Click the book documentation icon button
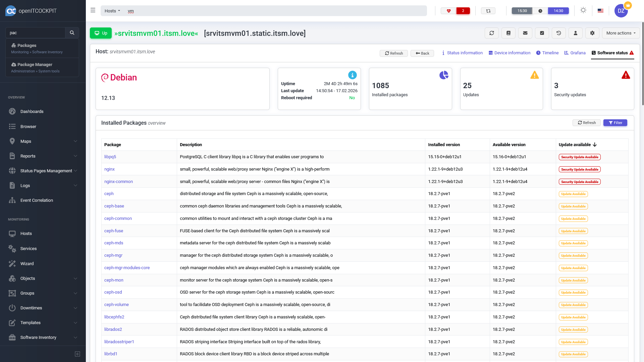 [x=508, y=33]
